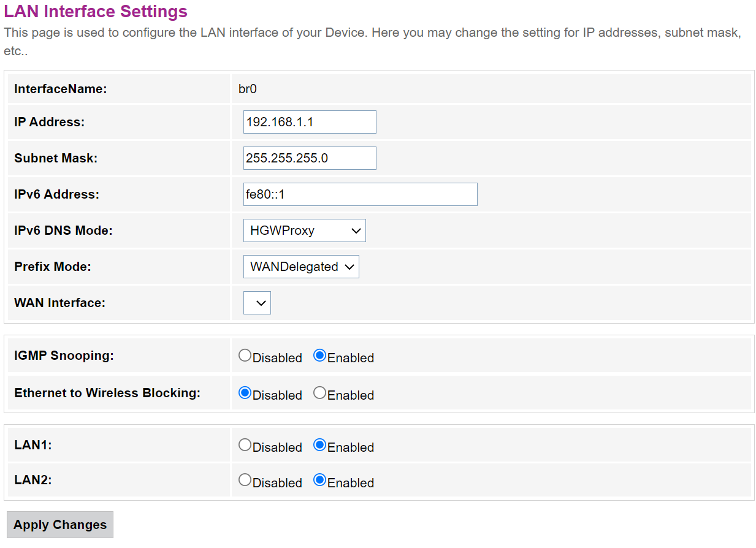
Task: Focus the IPv6 Address field
Action: click(x=360, y=194)
